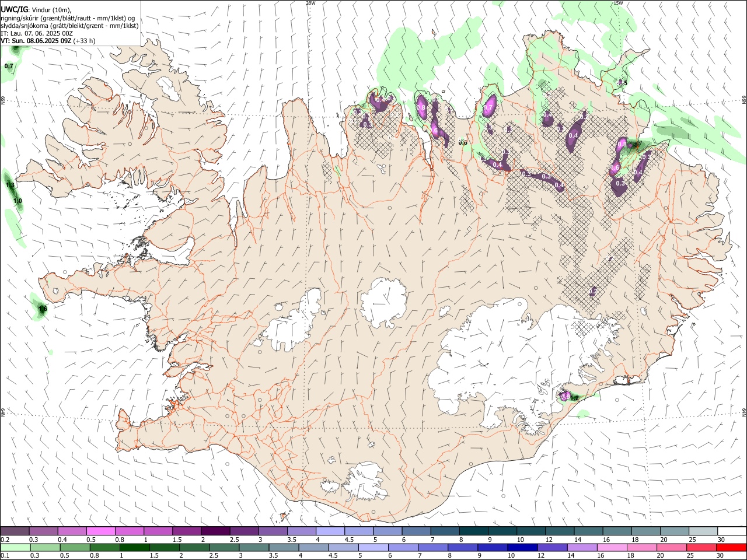The width and height of the screenshot is (747, 560).
Task: Pick the blue swatch labeled 8 on the rain scale
Action: tap(462, 548)
